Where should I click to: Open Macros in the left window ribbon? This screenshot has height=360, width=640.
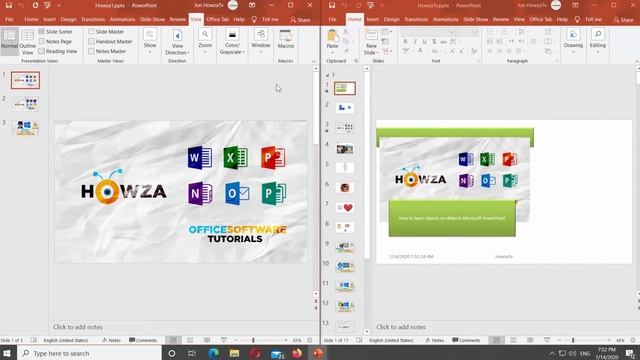coord(286,40)
